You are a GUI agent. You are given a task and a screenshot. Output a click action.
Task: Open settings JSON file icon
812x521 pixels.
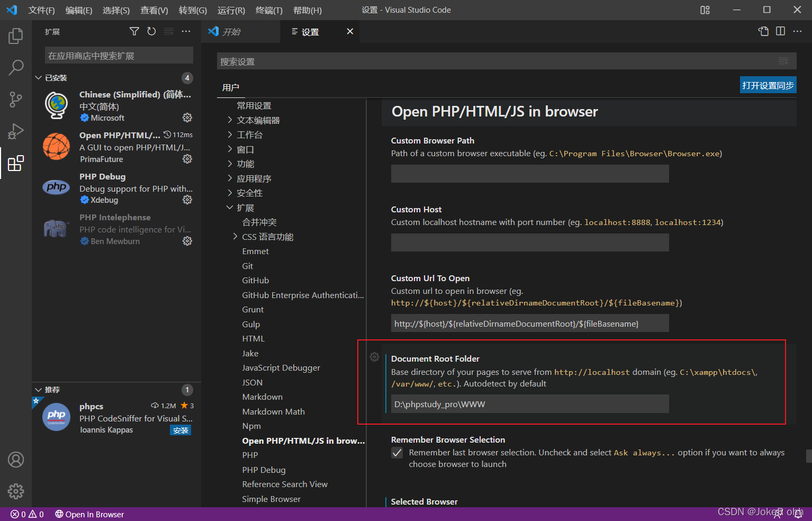(x=763, y=32)
